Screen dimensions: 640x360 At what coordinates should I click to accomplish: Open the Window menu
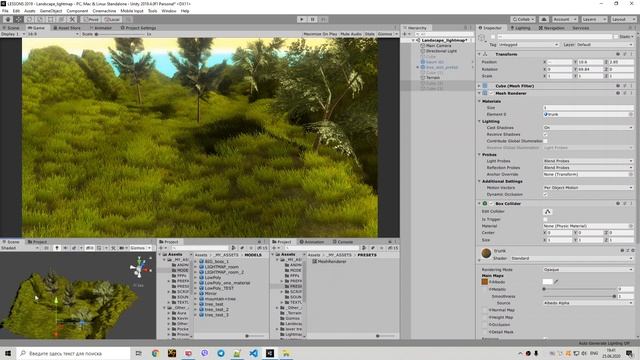tap(169, 11)
